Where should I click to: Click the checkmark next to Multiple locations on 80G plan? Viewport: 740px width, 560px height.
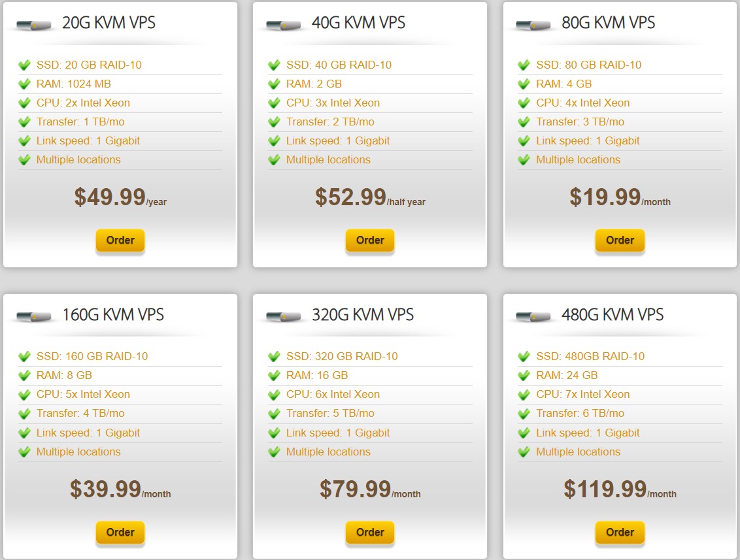(x=523, y=159)
